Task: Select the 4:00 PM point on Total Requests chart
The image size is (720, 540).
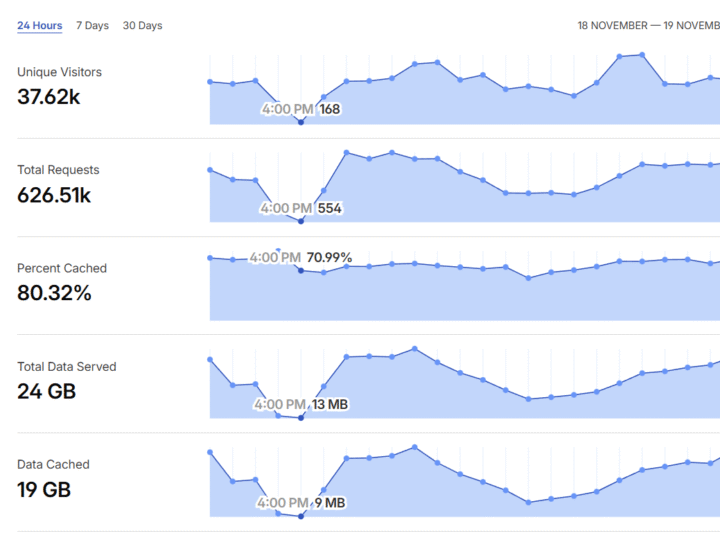Action: [300, 220]
